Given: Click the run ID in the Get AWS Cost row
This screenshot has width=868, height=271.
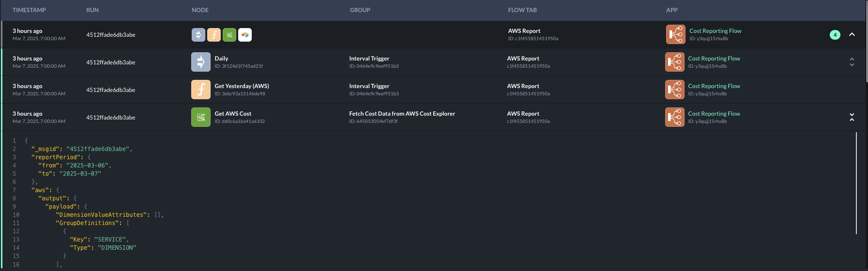Looking at the screenshot, I should pos(111,118).
